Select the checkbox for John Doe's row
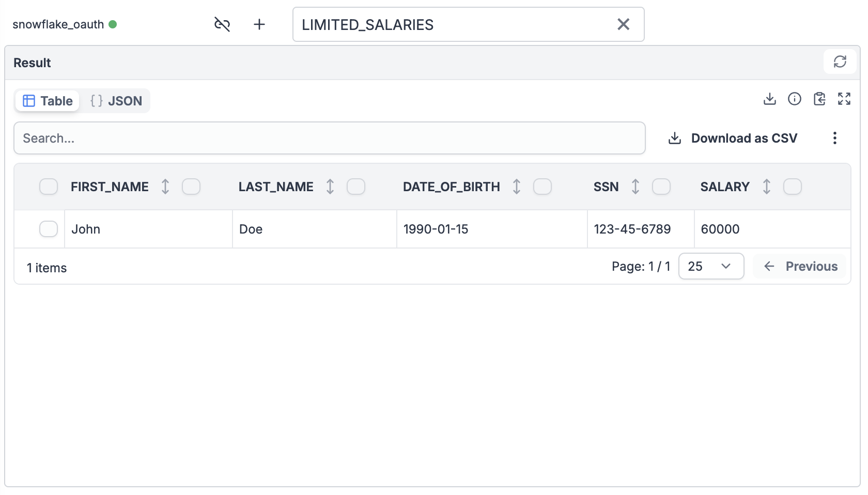 48,229
